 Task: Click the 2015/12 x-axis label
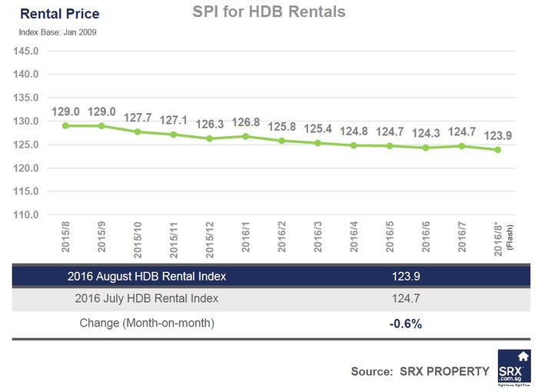pos(210,240)
